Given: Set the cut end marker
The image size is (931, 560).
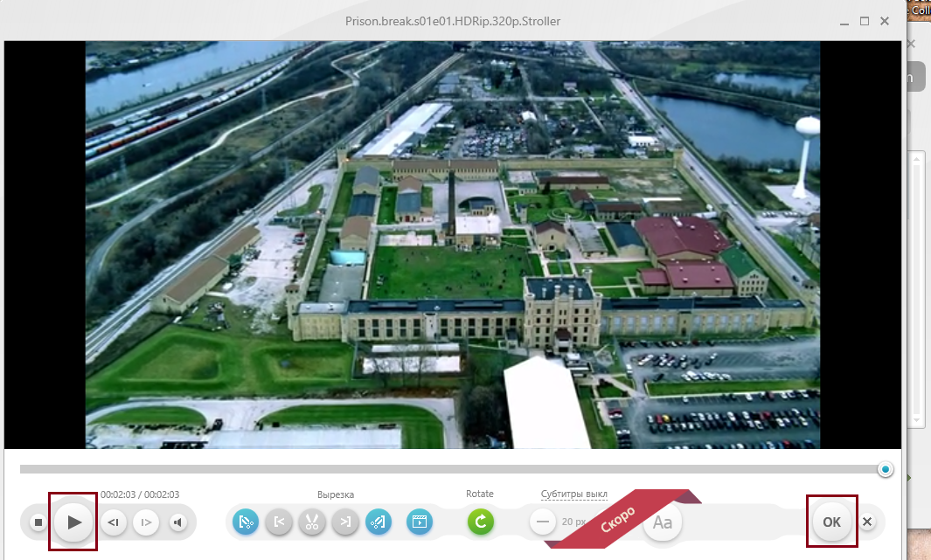Looking at the screenshot, I should 345,522.
